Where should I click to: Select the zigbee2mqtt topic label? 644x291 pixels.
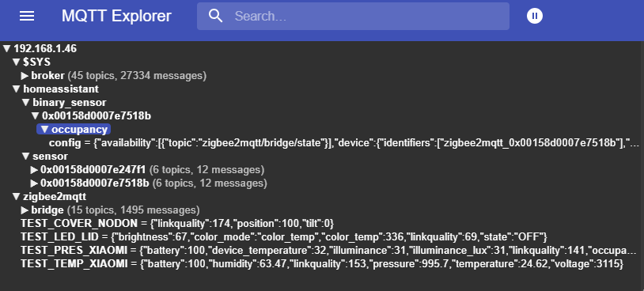click(55, 197)
